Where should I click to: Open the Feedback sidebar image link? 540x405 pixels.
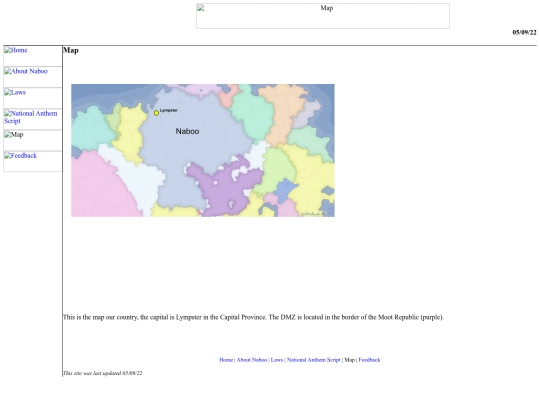pyautogui.click(x=33, y=162)
